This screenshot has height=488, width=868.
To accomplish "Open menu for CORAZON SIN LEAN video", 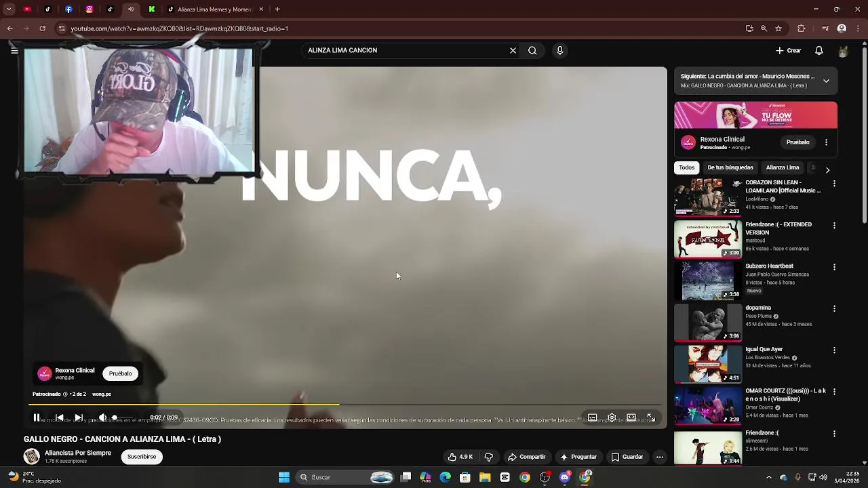I will 834,184.
